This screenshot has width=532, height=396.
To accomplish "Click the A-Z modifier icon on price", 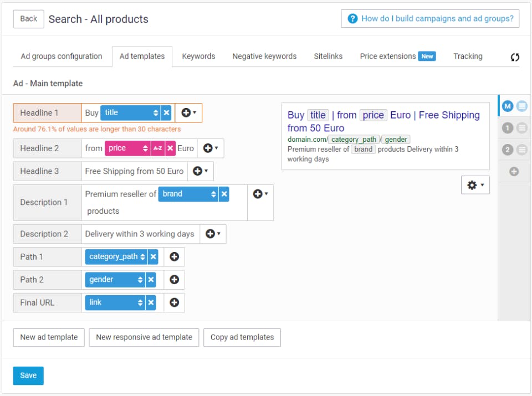I will pos(158,148).
